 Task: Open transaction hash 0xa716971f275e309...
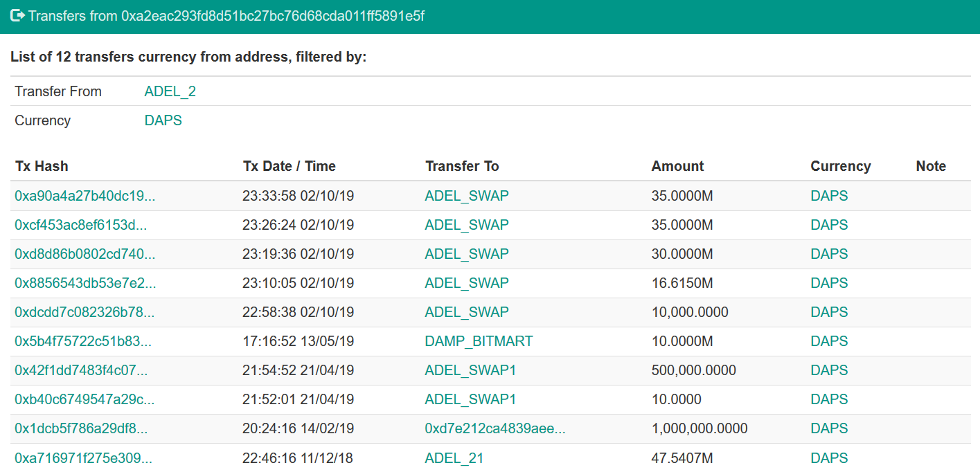tap(84, 457)
